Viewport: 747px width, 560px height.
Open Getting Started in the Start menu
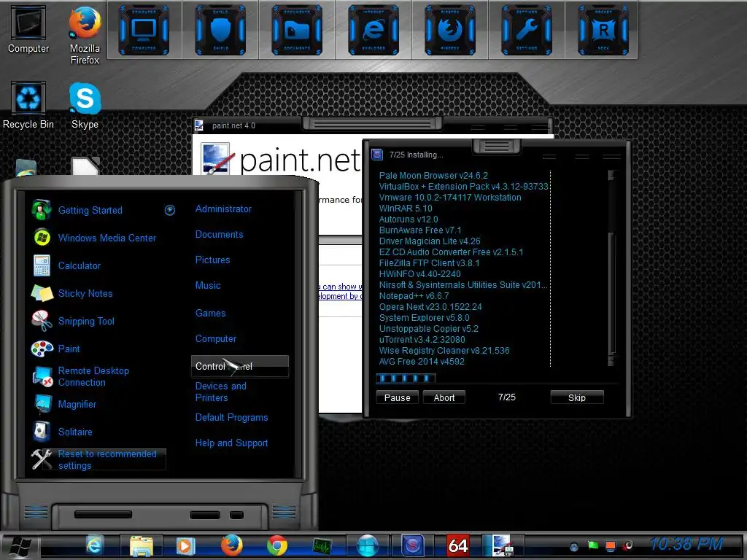(x=90, y=210)
